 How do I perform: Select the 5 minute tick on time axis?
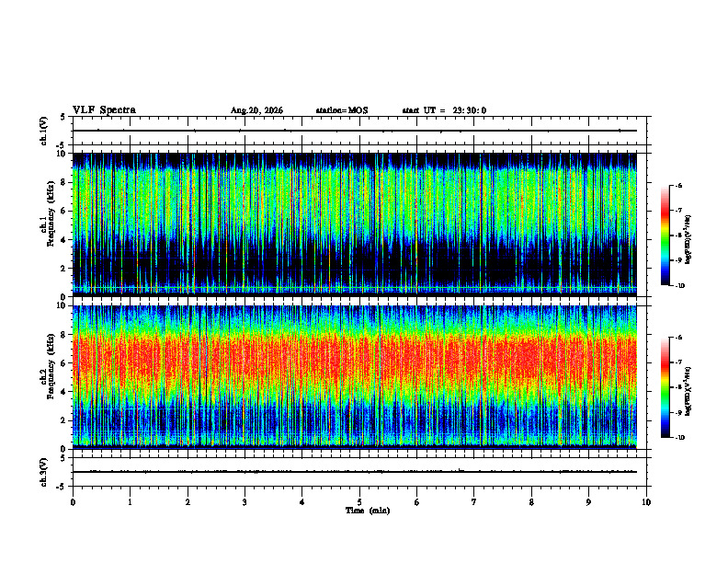(359, 502)
